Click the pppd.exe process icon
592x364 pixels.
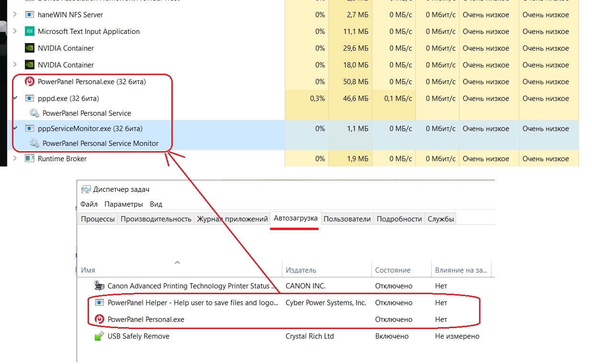coord(29,99)
